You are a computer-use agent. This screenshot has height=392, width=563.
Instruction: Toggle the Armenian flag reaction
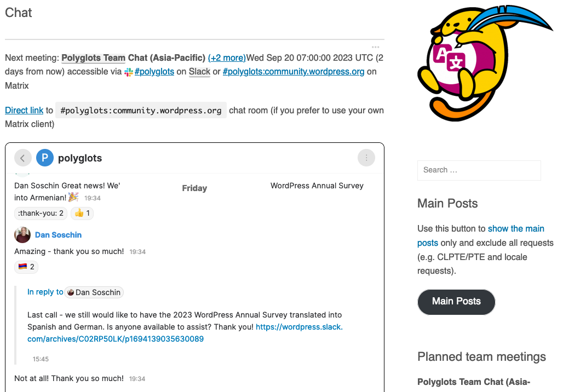[x=26, y=267]
